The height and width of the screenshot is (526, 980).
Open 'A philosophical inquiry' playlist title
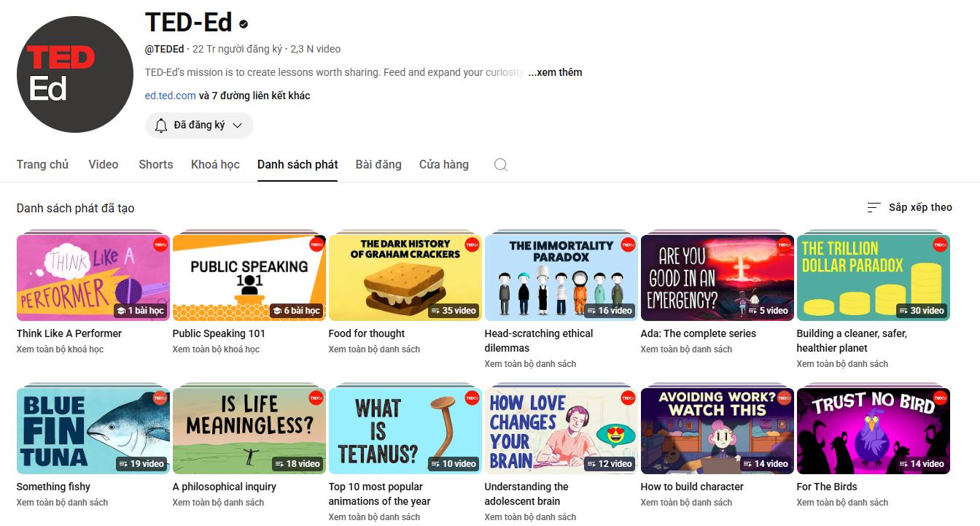pos(225,487)
